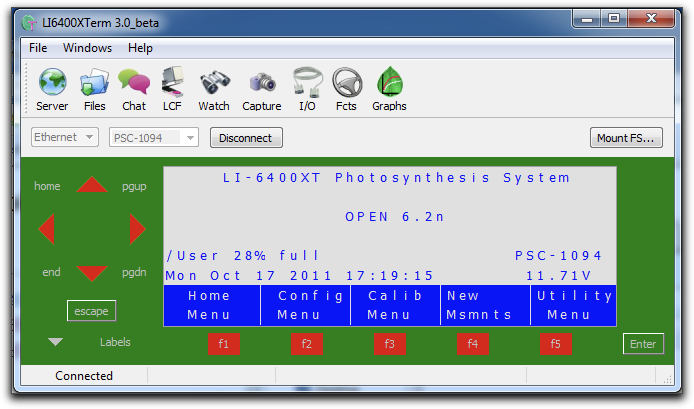Open the I/O cable icon
Image resolution: width=694 pixels, height=409 pixels.
click(307, 82)
